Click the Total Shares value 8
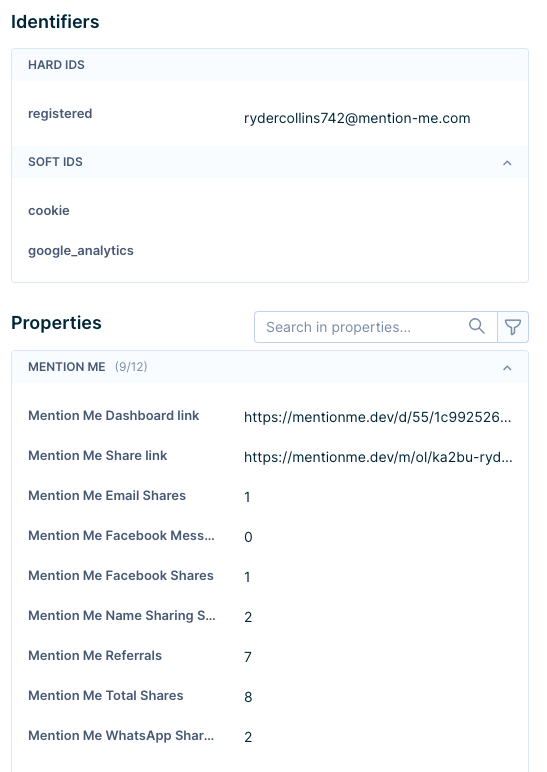Viewport: 547px width, 772px height. pyautogui.click(x=248, y=697)
